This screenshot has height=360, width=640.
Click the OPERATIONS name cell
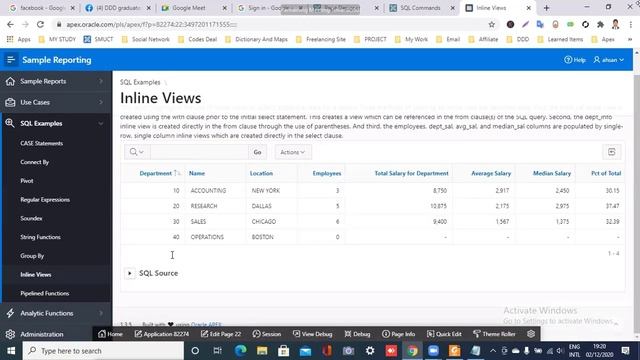click(x=207, y=237)
